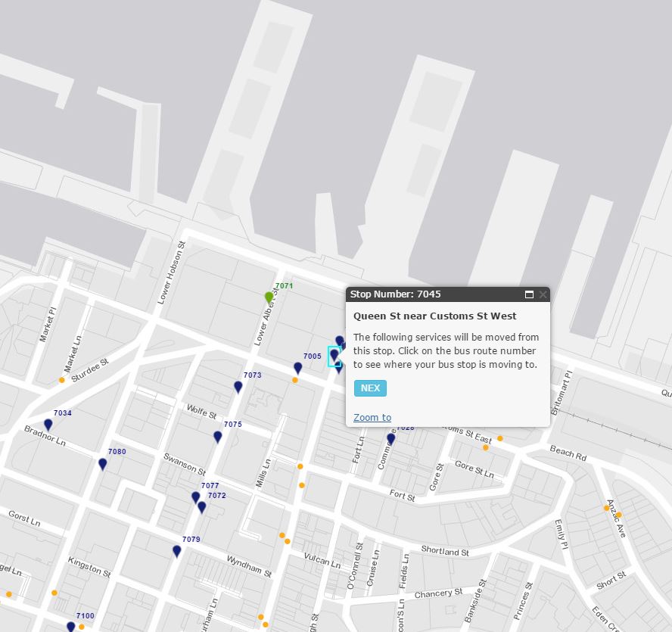
Task: Click the Stop Number 7045 title bar
Action: pos(431,294)
